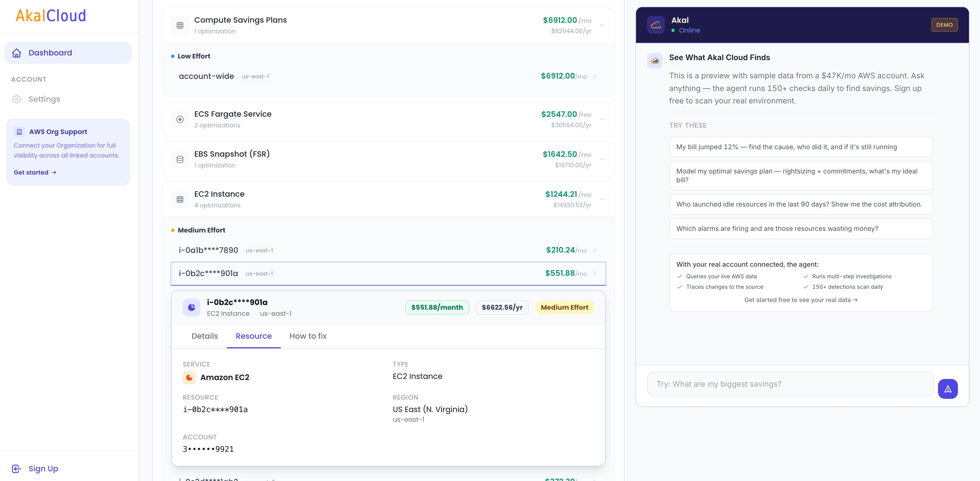The width and height of the screenshot is (980, 481).
Task: Collapse the i-0b2c****901a row chevron
Action: click(x=595, y=273)
